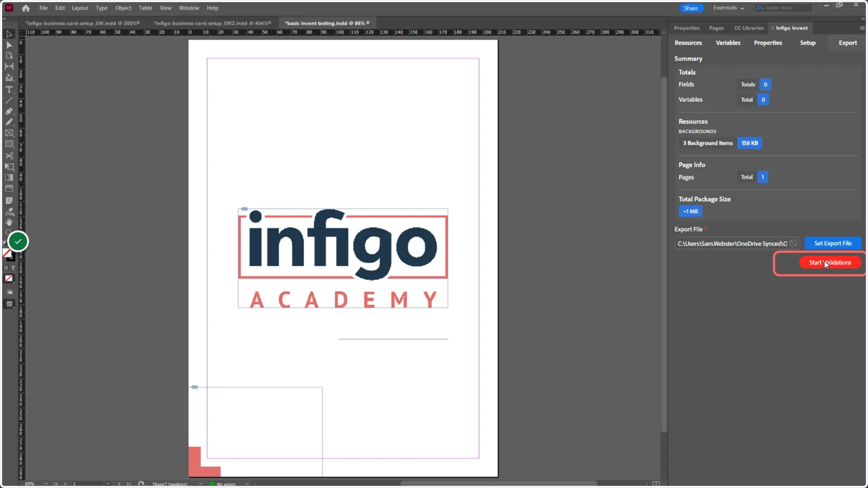
Task: Click the 158 KB backgrounds size badge
Action: coord(749,143)
